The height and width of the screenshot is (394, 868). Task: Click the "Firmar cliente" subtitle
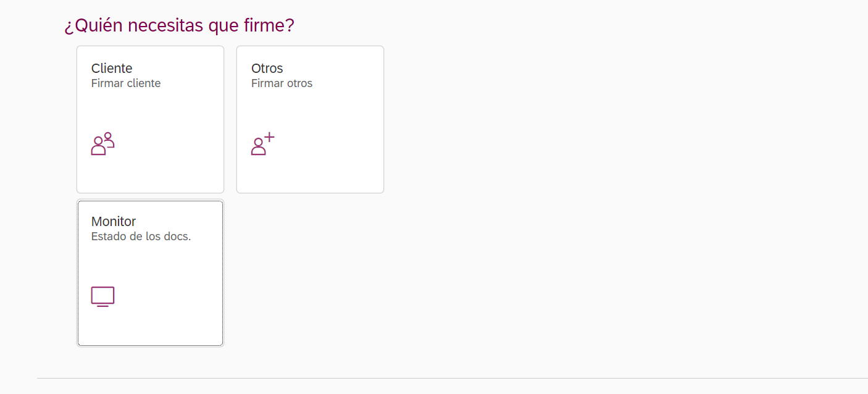click(126, 83)
